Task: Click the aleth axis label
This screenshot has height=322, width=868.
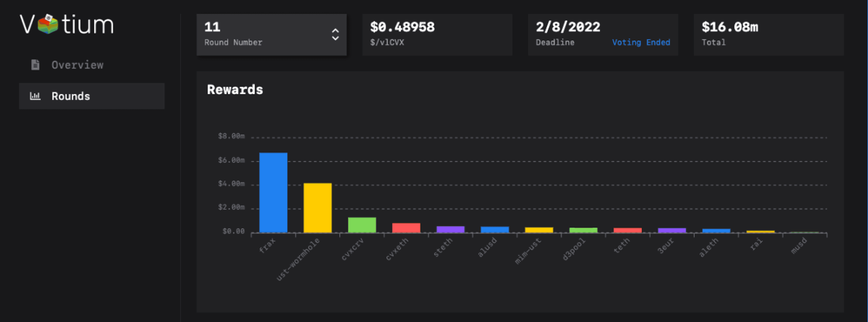Action: pos(708,248)
